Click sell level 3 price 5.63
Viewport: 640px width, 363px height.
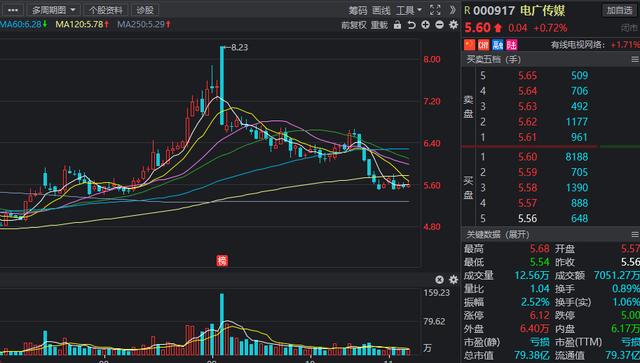527,106
